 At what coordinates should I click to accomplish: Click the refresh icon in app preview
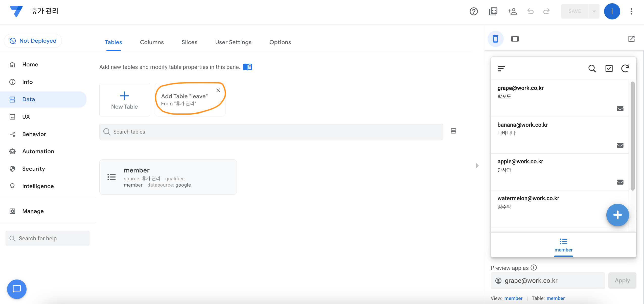625,68
